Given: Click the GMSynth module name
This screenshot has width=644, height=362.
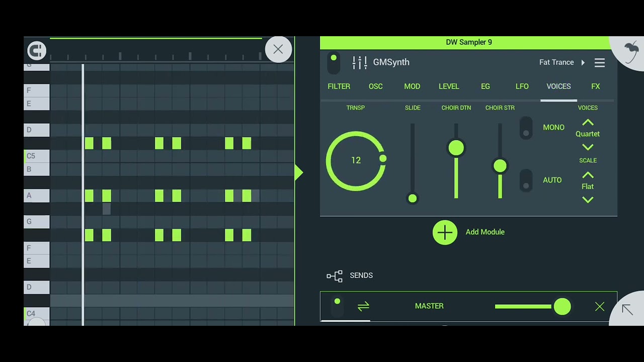Looking at the screenshot, I should 391,62.
